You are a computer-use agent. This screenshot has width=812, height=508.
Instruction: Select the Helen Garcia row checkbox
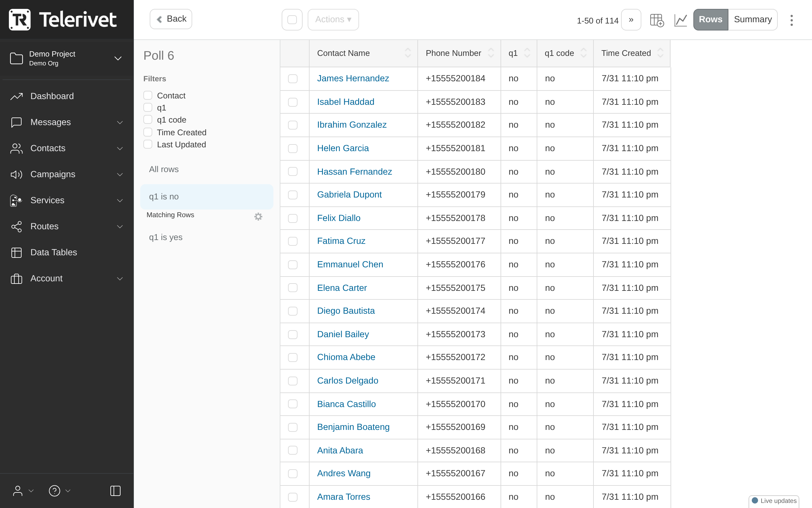(x=292, y=149)
